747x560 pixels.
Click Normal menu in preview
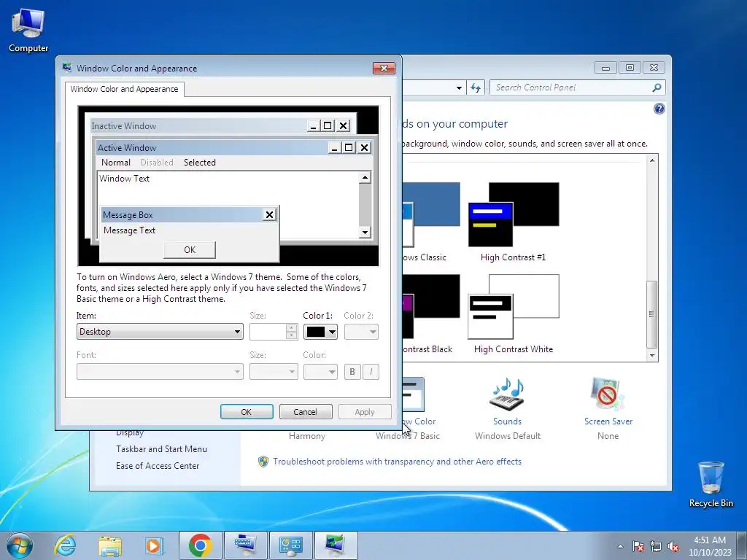click(116, 163)
